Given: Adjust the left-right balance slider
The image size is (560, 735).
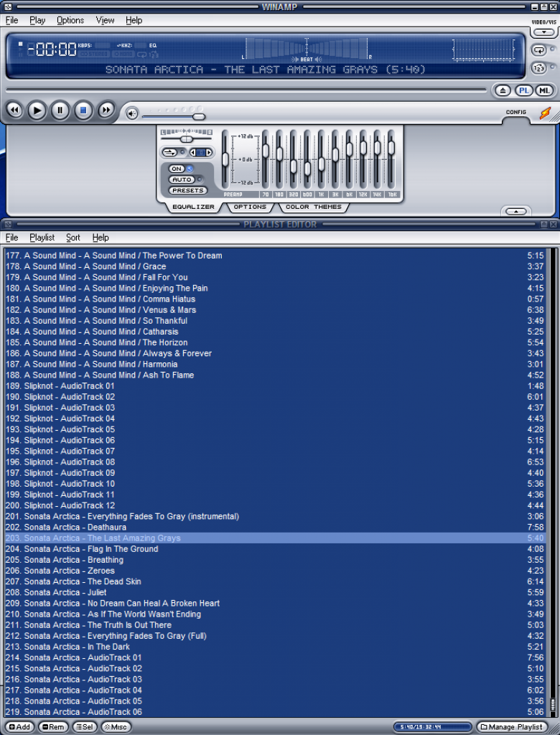Looking at the screenshot, I should click(x=187, y=139).
